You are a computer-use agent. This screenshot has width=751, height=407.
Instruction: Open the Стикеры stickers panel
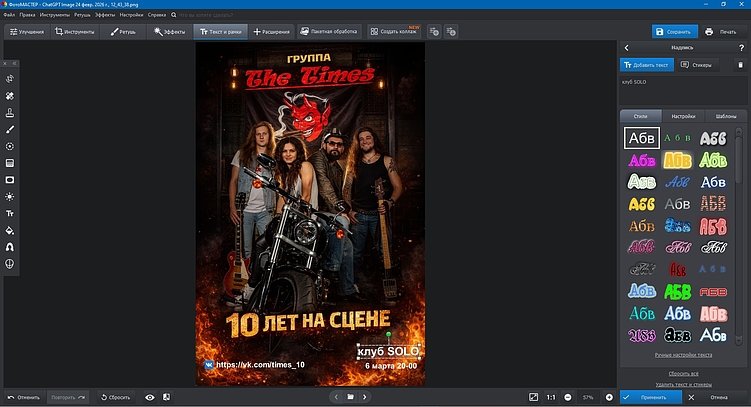coord(696,65)
